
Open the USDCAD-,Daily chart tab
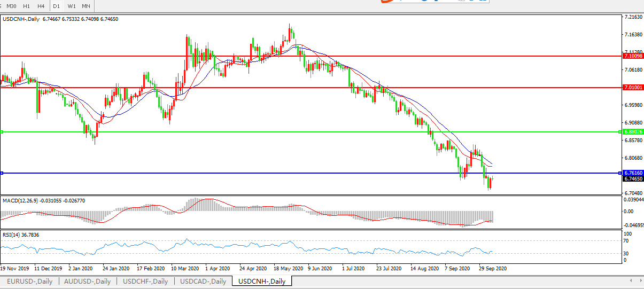click(203, 282)
